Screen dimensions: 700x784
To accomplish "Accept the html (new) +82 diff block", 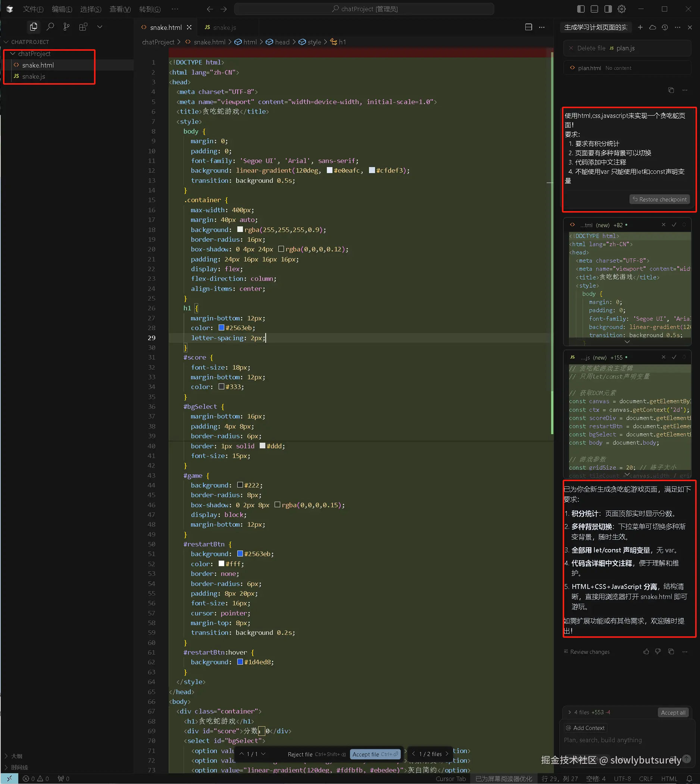I will (x=674, y=225).
